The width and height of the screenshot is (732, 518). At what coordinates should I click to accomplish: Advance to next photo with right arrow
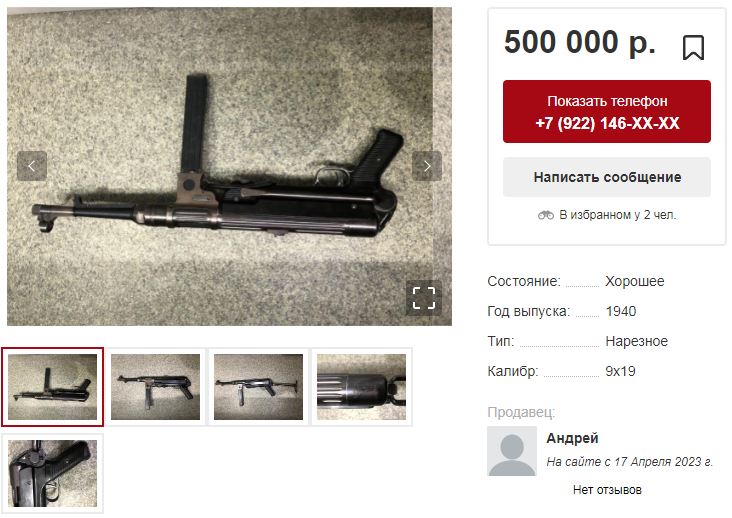point(427,166)
